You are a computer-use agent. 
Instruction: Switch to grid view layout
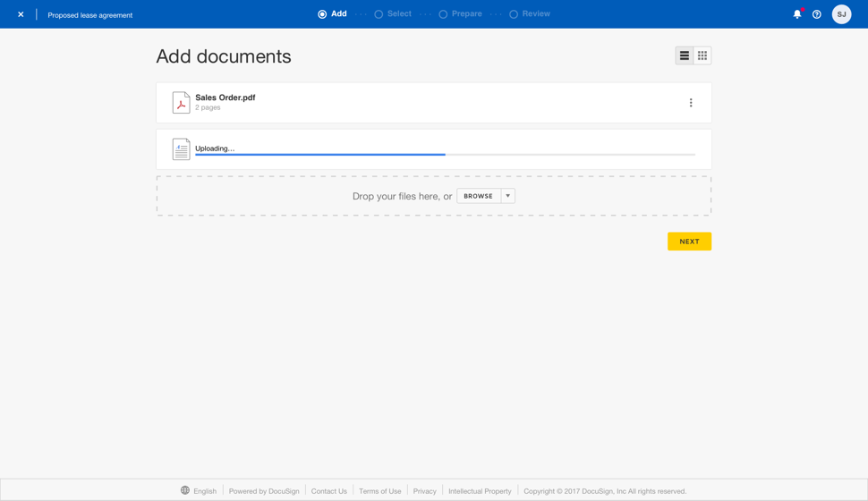(702, 55)
